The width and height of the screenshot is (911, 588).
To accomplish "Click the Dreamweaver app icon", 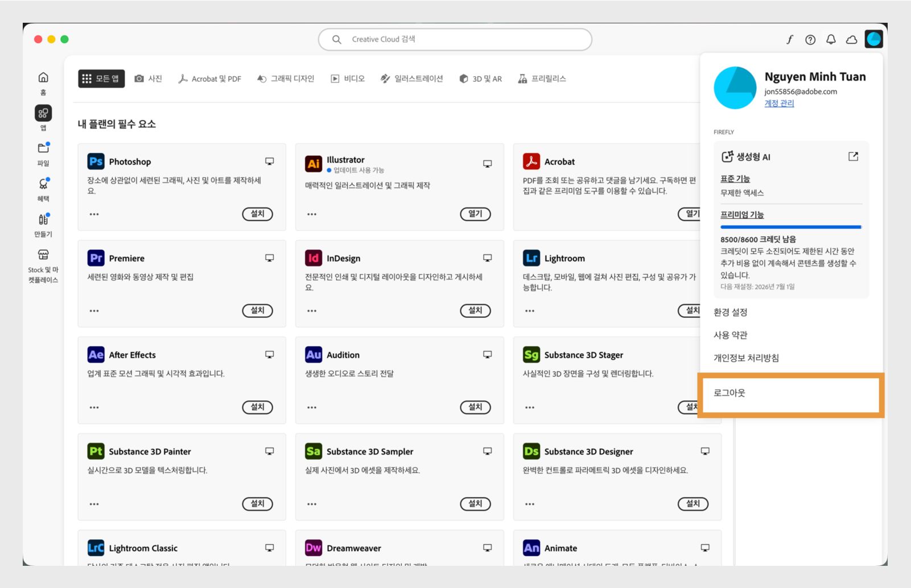I will coord(314,548).
